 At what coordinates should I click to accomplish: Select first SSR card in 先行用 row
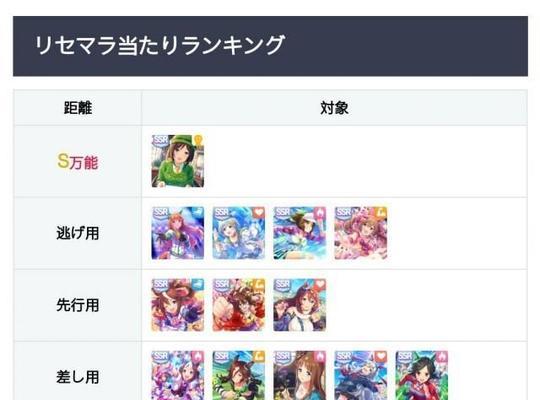178,305
